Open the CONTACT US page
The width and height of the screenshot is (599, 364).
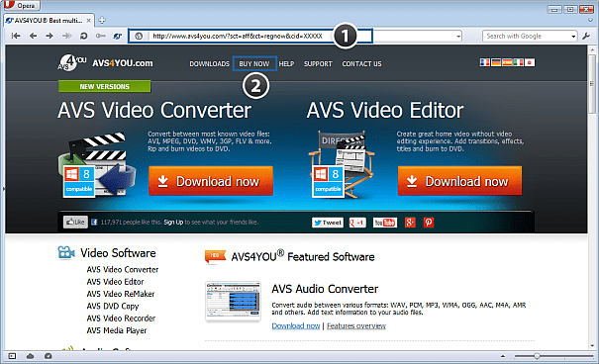(x=361, y=63)
